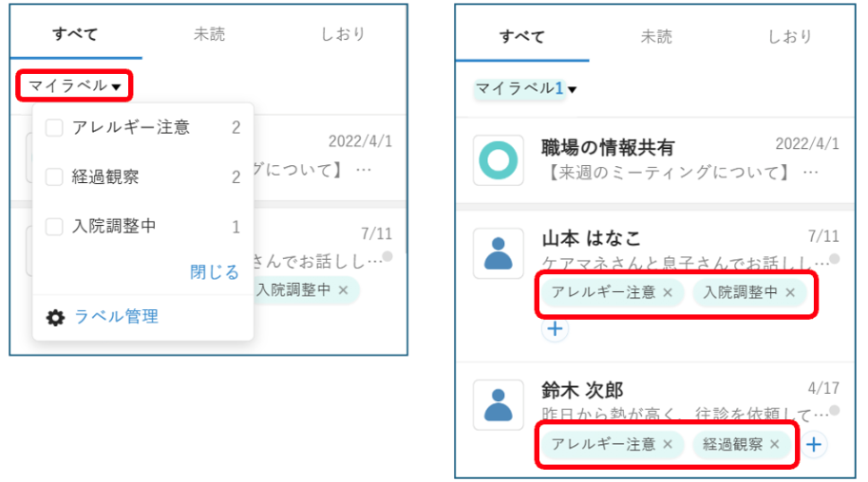Screen dimensions: 868x482
Task: Open しおり tab in right panel
Action: pyautogui.click(x=790, y=37)
